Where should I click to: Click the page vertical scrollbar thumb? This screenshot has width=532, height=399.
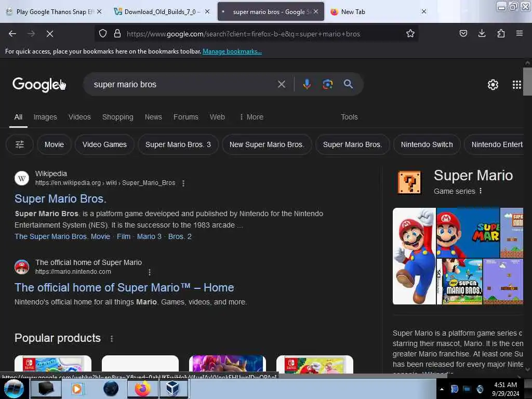click(x=527, y=82)
